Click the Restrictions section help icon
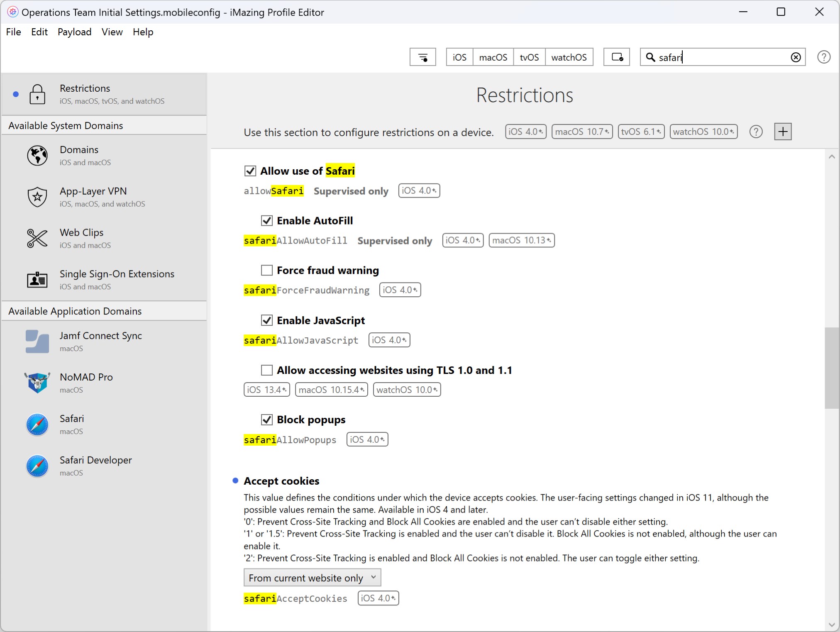Viewport: 840px width, 632px height. tap(756, 132)
